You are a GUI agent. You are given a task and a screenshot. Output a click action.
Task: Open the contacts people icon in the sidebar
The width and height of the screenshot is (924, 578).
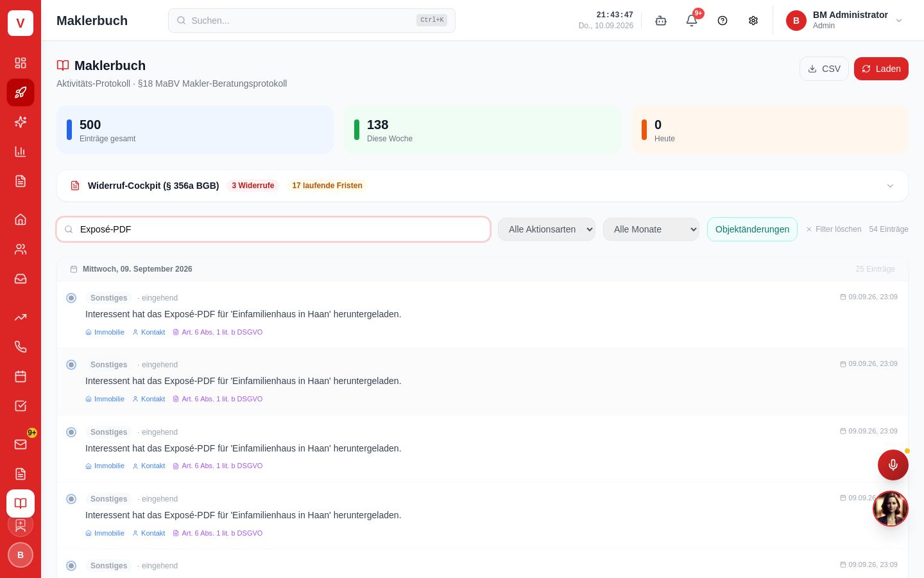[21, 249]
